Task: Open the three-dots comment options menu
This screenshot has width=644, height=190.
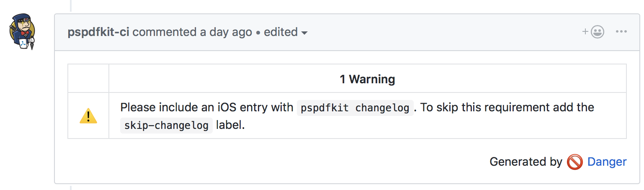Action: tap(621, 32)
